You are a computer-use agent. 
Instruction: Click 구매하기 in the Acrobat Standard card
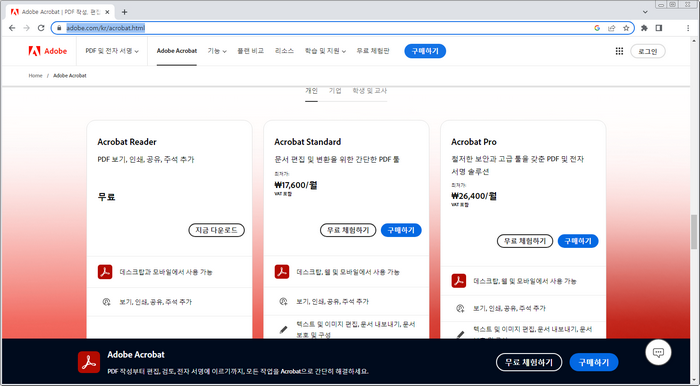401,230
